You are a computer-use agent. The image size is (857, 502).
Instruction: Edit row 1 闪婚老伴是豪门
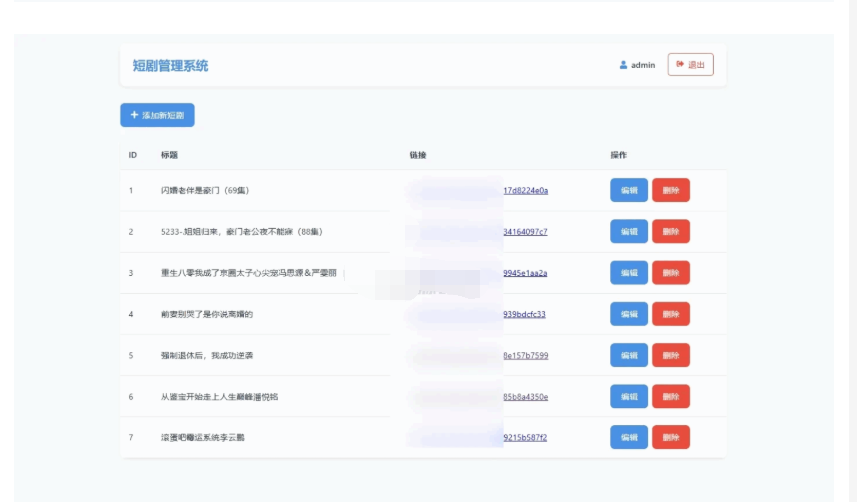tap(629, 190)
